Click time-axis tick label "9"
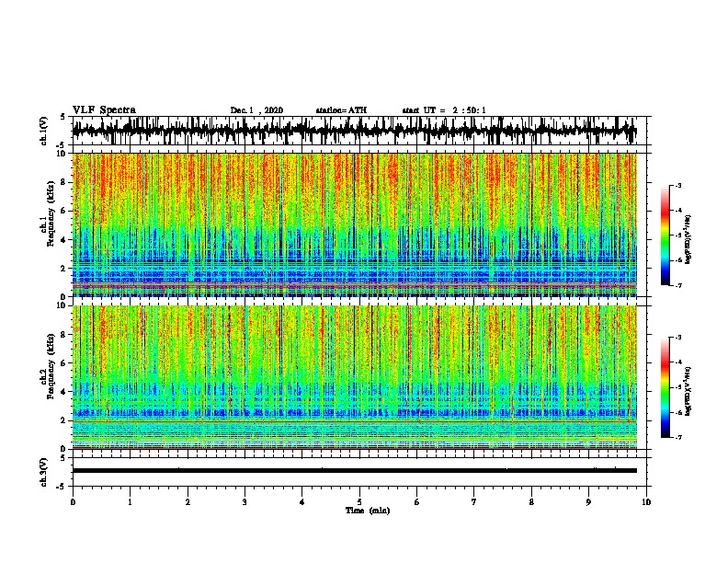 pos(588,502)
